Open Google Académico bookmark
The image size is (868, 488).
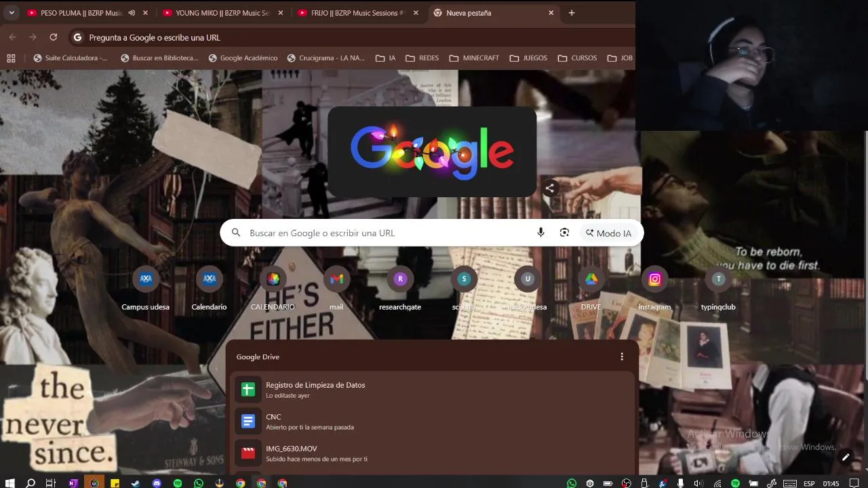click(243, 58)
